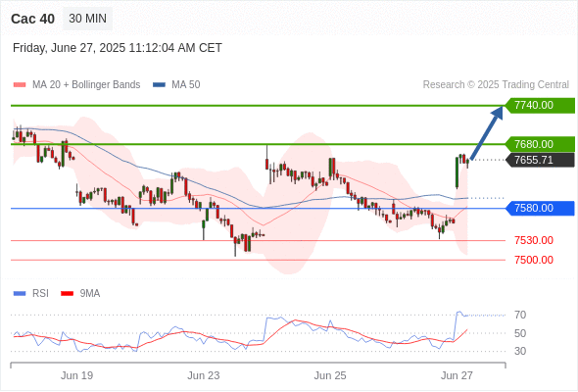Select the MA 50 legend swatch
The width and height of the screenshot is (578, 392).
point(159,85)
